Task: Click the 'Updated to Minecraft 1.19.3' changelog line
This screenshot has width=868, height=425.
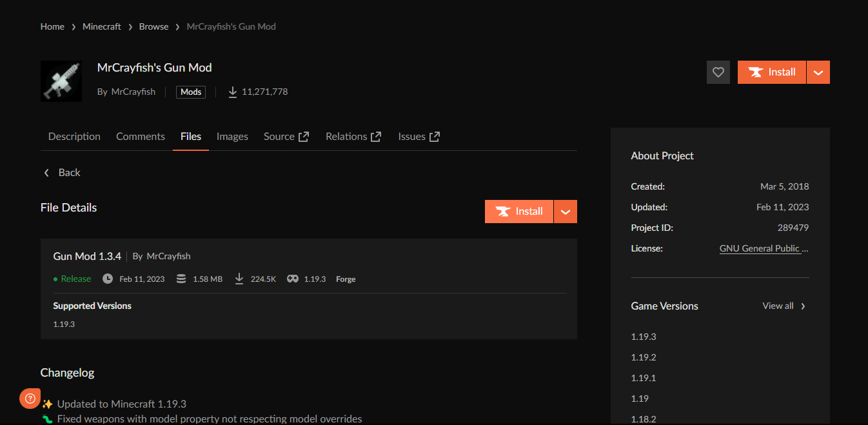Action: [122, 404]
